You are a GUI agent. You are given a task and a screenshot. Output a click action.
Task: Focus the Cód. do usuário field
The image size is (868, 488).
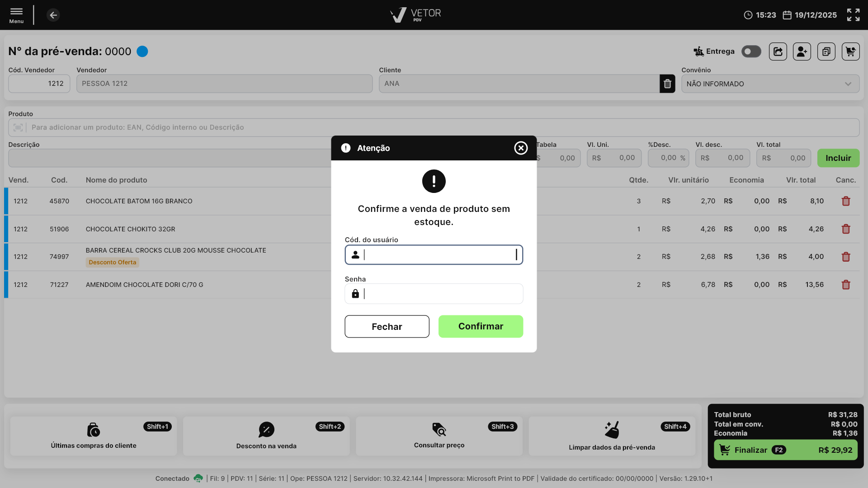point(439,255)
